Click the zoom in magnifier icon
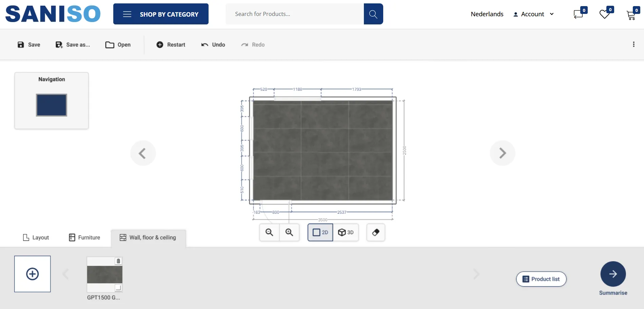Screen dimensions: 644x309 [x=289, y=232]
